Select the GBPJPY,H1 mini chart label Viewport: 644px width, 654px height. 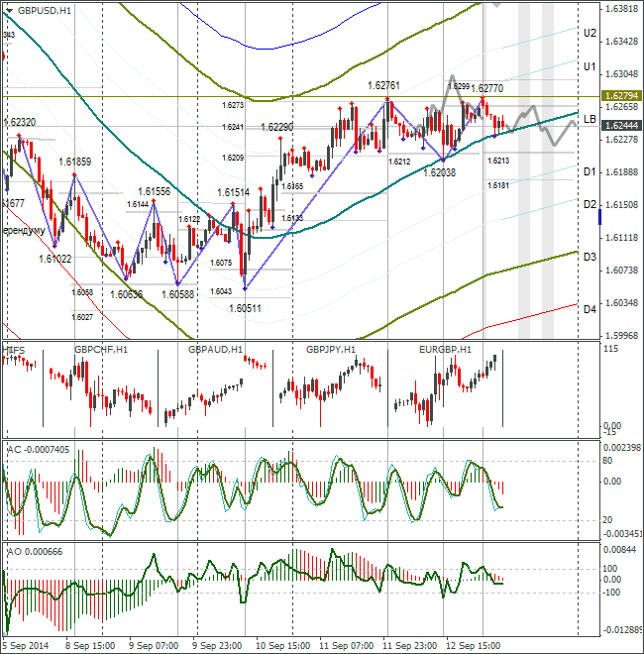330,350
